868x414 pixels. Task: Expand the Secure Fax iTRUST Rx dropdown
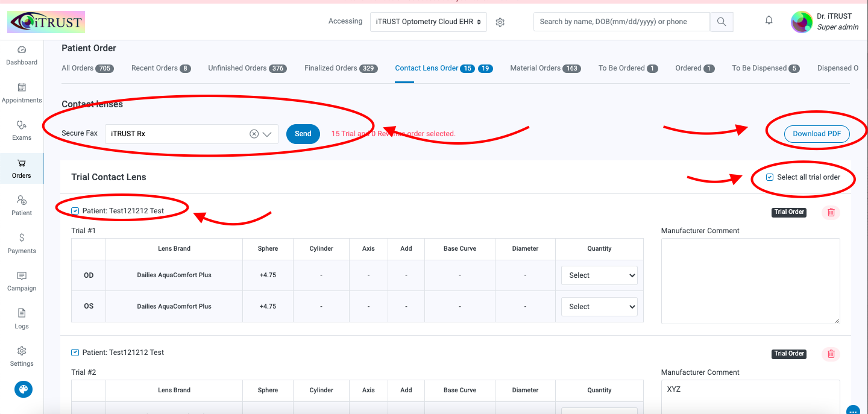267,134
